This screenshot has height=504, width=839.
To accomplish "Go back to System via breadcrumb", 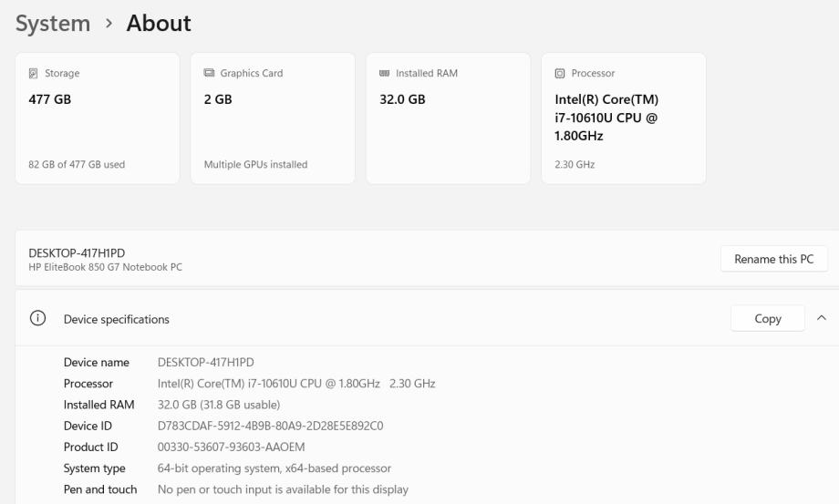I will [53, 24].
